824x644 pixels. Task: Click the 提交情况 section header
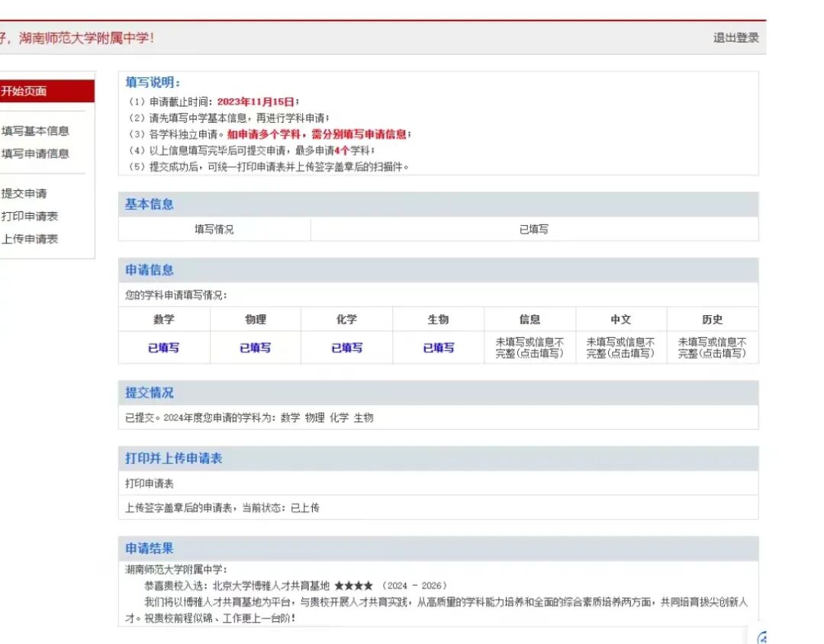pyautogui.click(x=438, y=393)
